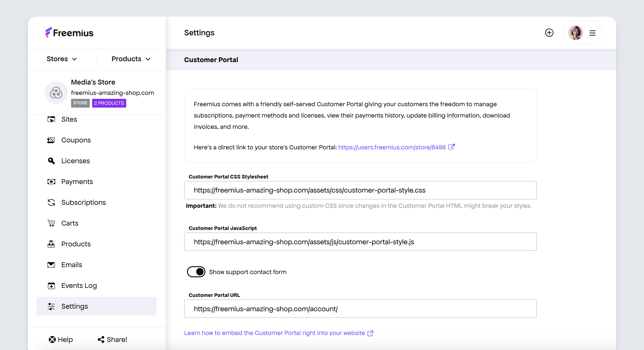Click the Products boxes icon
The image size is (644, 350).
click(51, 244)
